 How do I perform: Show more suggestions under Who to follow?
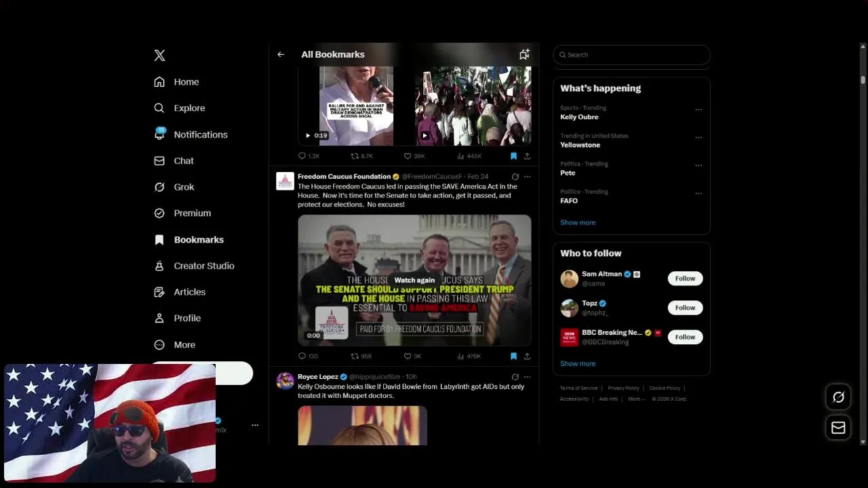tap(578, 364)
